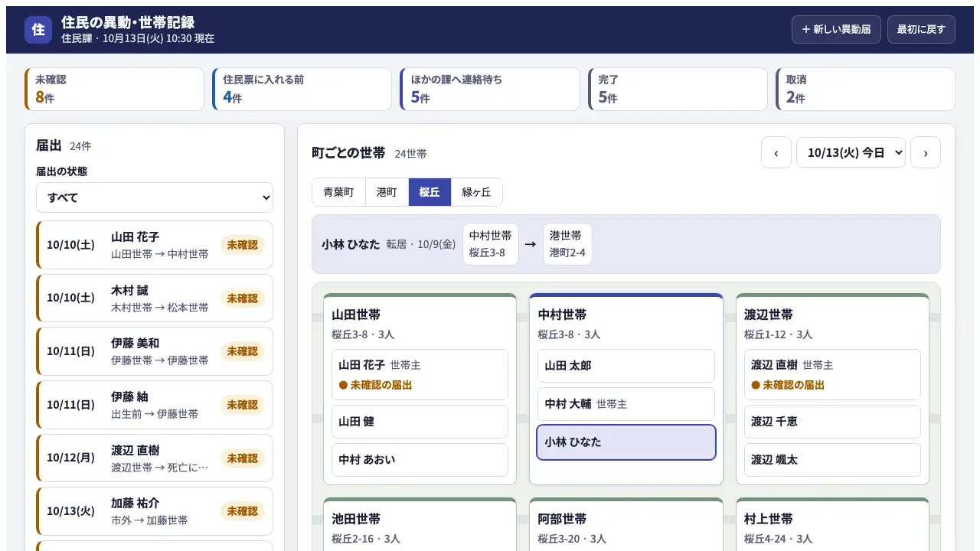Viewport: 980px width, 551px height.
Task: Switch to the 緑ヶ丘 tab
Action: (x=476, y=192)
